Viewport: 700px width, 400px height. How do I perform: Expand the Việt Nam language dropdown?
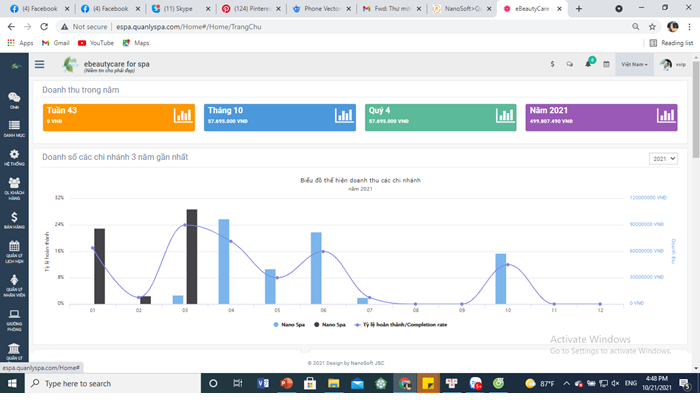tap(634, 64)
